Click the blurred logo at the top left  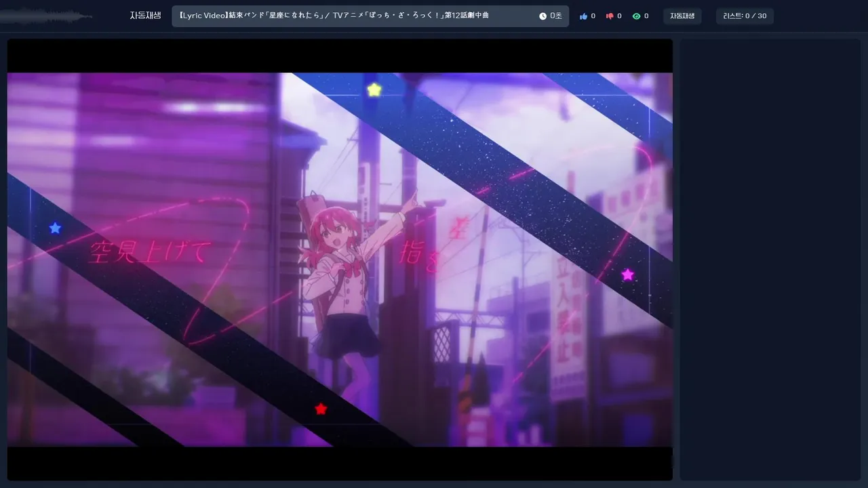(46, 16)
